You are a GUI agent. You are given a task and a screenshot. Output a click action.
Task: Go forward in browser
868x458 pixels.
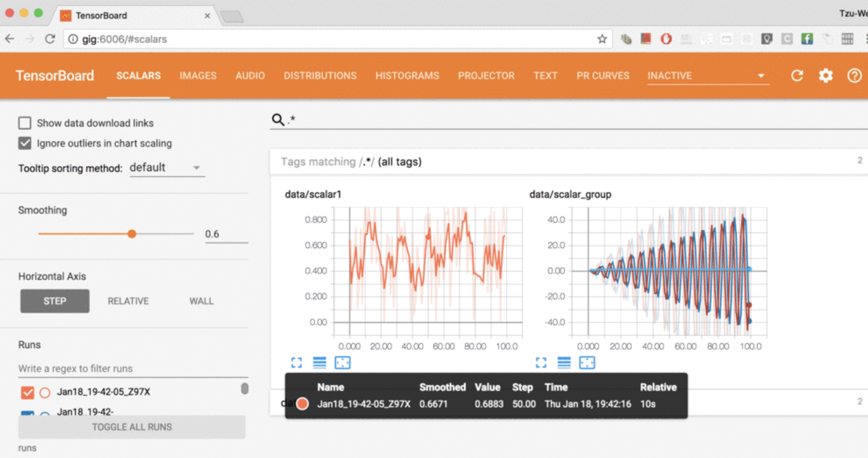30,39
